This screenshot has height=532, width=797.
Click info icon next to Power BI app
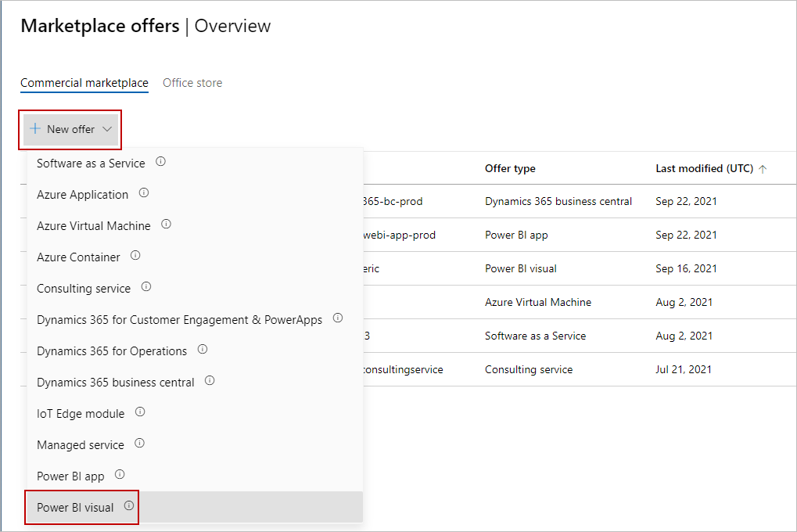[120, 475]
